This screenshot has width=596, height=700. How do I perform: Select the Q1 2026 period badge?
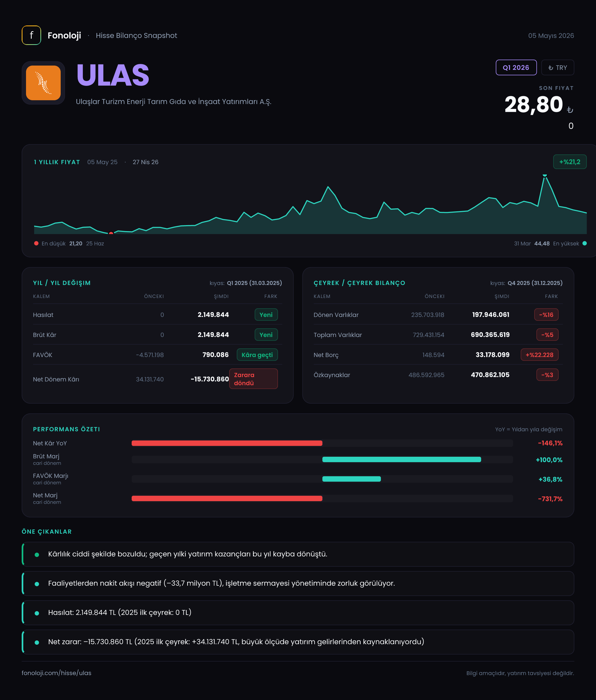click(x=516, y=67)
